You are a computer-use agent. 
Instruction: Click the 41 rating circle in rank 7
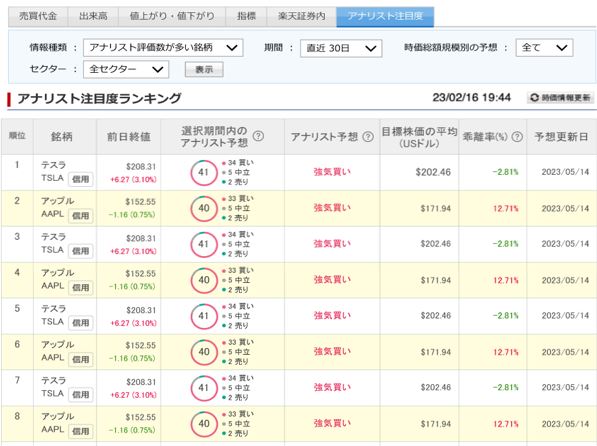click(204, 388)
